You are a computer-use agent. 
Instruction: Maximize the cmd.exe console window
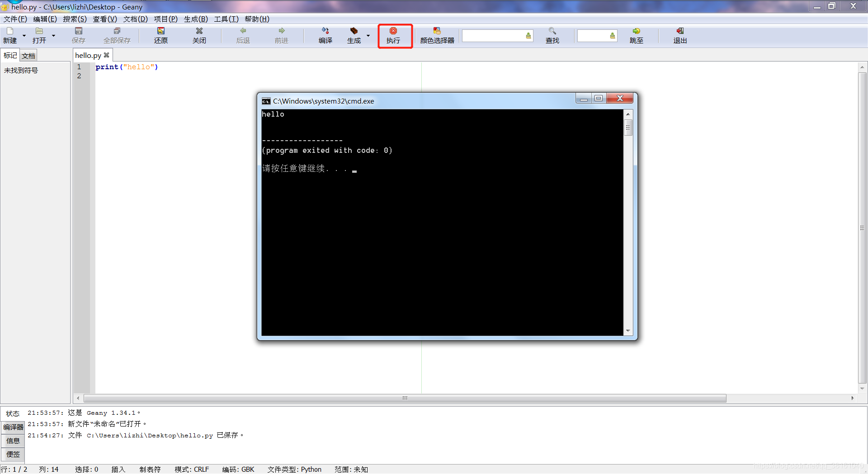(x=599, y=99)
